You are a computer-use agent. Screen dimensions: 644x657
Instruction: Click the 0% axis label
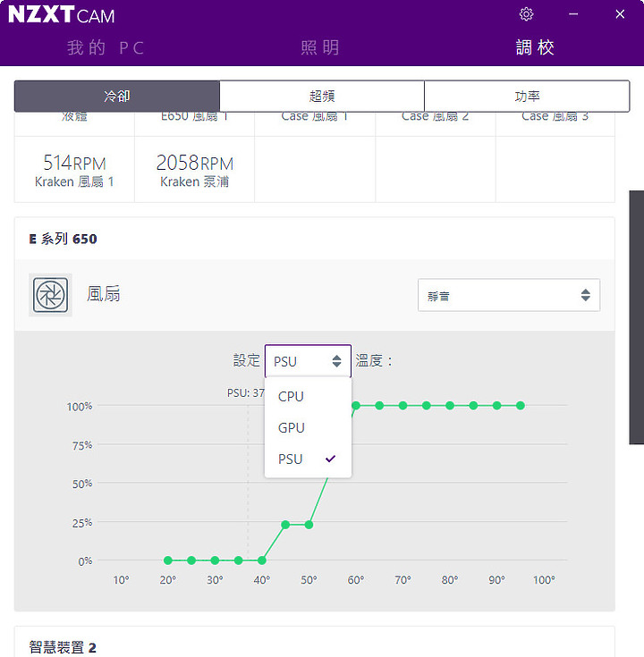click(85, 561)
